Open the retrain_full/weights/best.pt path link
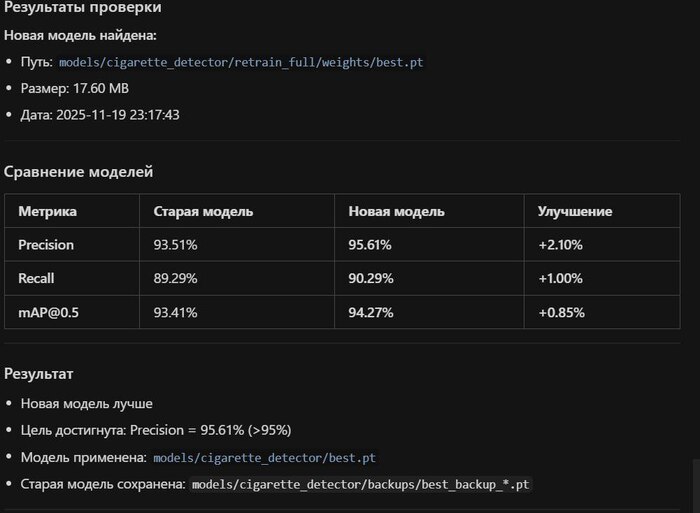The width and height of the screenshot is (700, 513). 241,62
